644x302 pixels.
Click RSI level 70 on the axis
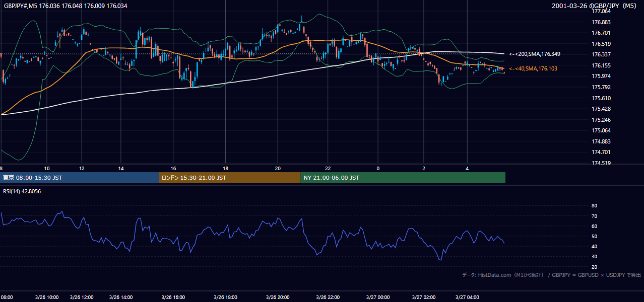click(x=594, y=216)
